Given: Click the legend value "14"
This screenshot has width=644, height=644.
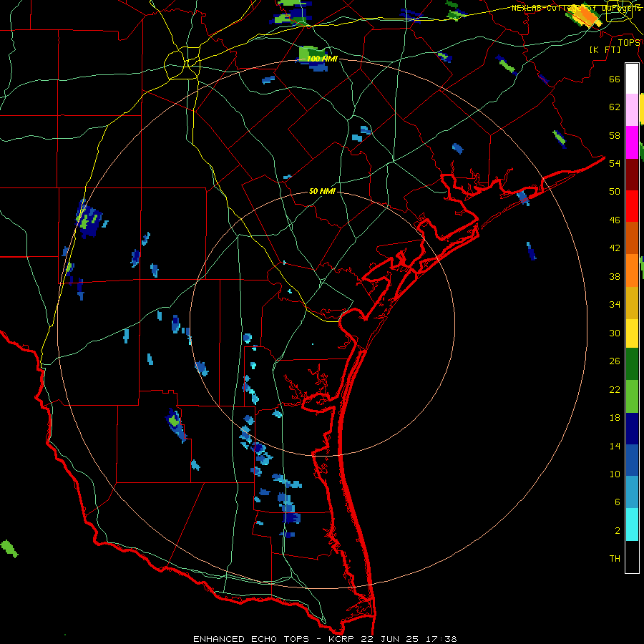Looking at the screenshot, I should pyautogui.click(x=615, y=446).
